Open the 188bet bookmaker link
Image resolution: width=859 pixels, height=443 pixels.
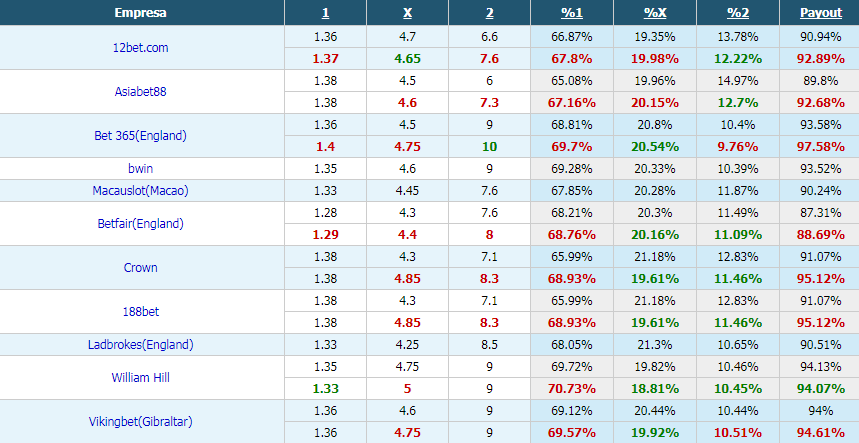point(140,312)
